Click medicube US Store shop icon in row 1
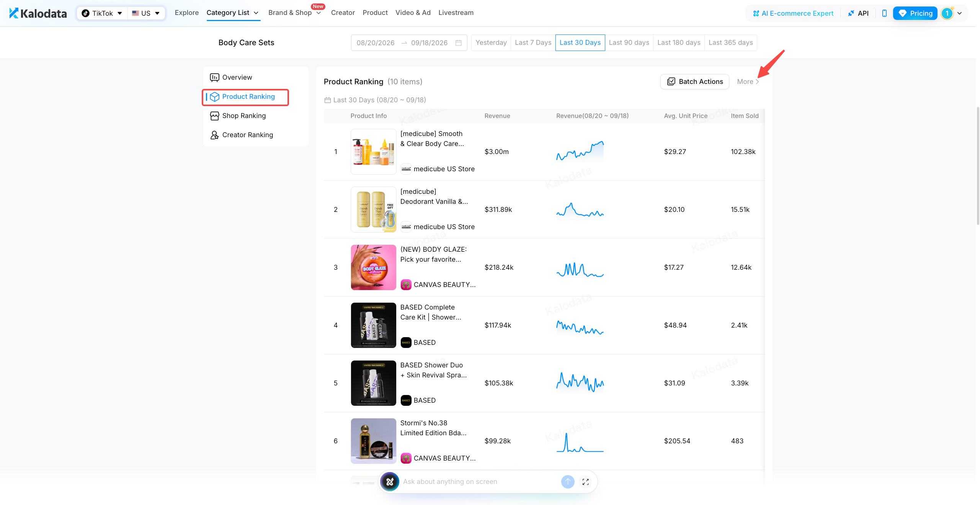Viewport: 980px width, 505px height. [406, 169]
